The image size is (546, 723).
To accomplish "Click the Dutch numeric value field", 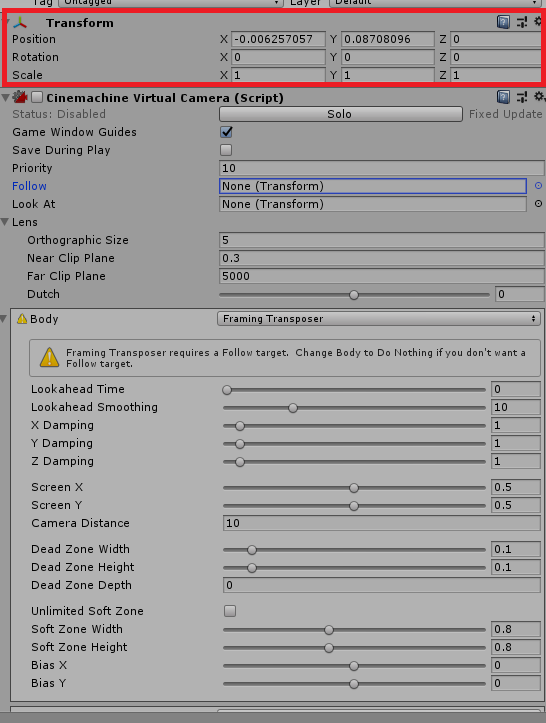I will point(520,294).
